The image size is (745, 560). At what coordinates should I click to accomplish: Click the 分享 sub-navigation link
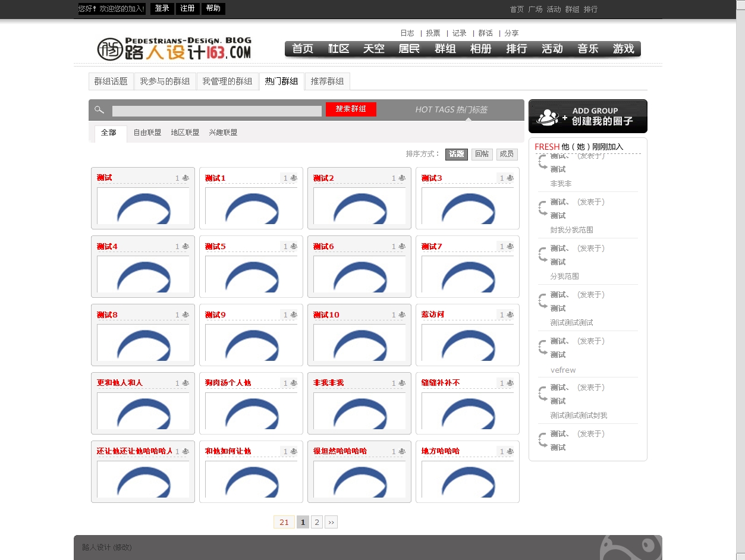(511, 33)
